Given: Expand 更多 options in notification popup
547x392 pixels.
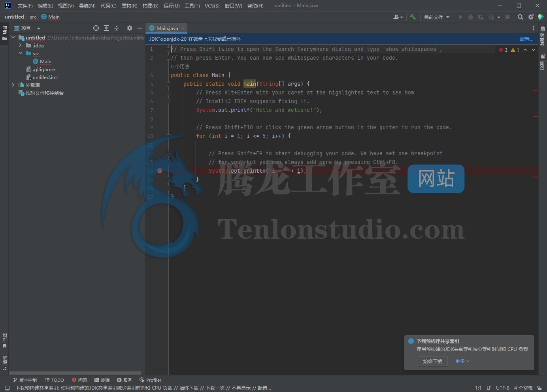Looking at the screenshot, I should click(462, 361).
